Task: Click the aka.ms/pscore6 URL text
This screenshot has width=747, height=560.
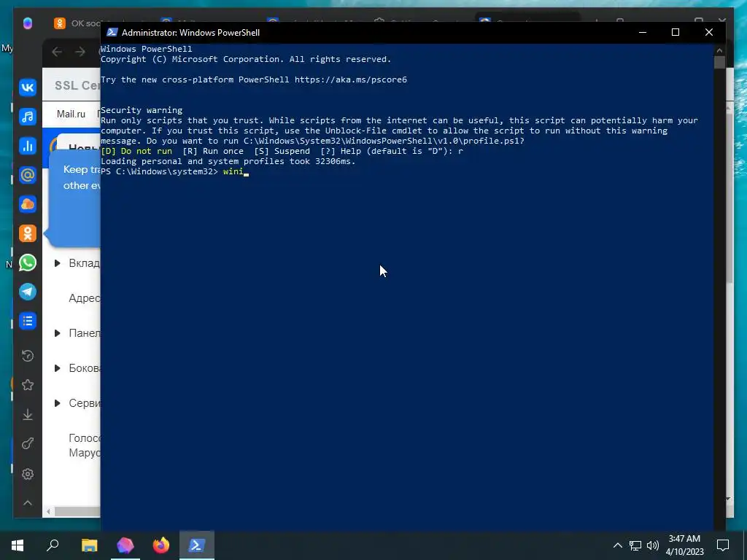Action: point(351,79)
